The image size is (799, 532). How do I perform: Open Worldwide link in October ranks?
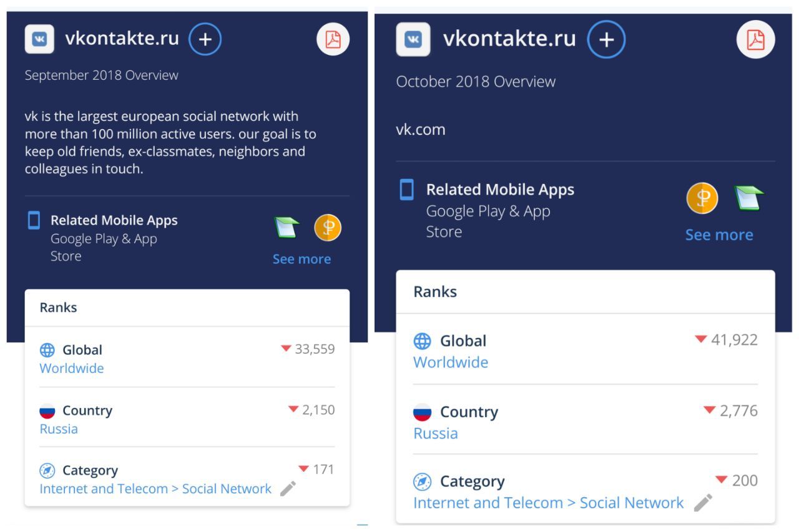tap(451, 362)
